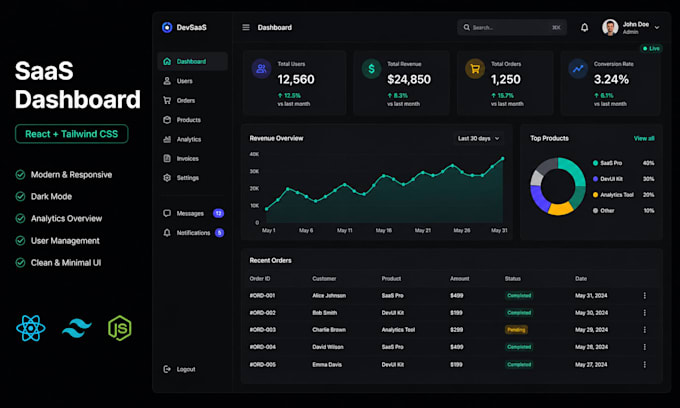Screen dimensions: 680x408
Task: Click the Customer column header
Action: pos(324,278)
